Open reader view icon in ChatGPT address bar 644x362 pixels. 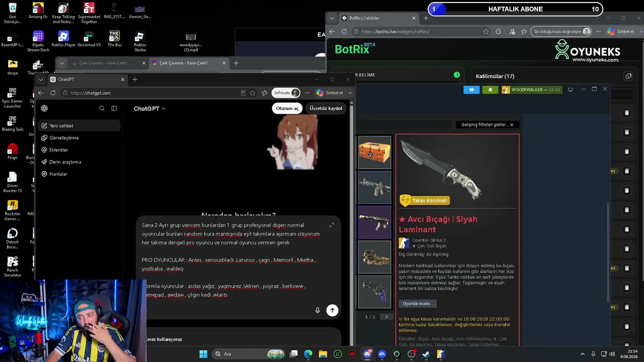[x=243, y=93]
